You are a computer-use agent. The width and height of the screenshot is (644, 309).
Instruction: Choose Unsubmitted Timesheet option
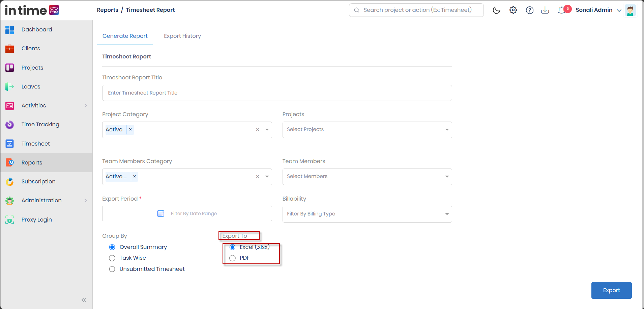tap(112, 269)
